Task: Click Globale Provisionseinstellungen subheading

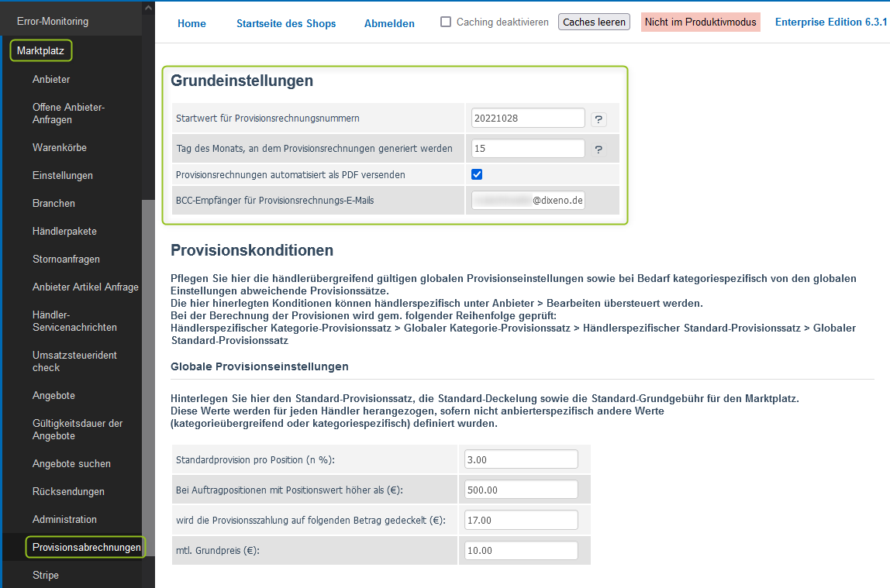Action: 260,366
